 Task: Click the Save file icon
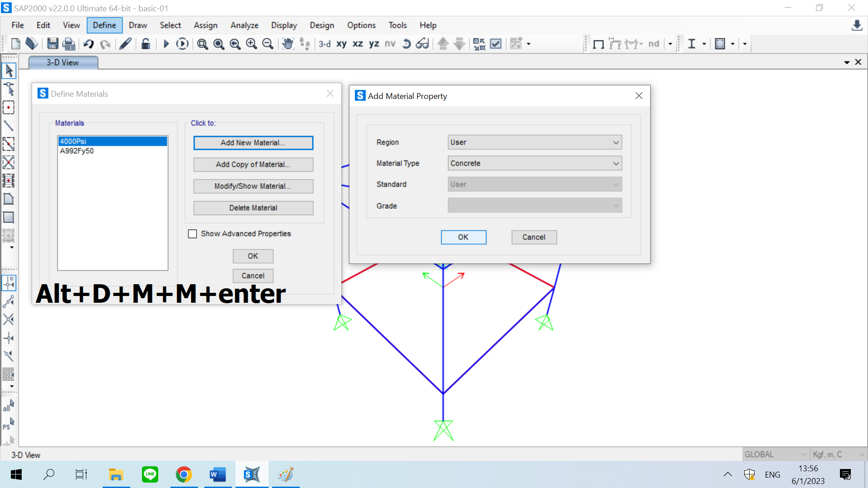point(52,44)
